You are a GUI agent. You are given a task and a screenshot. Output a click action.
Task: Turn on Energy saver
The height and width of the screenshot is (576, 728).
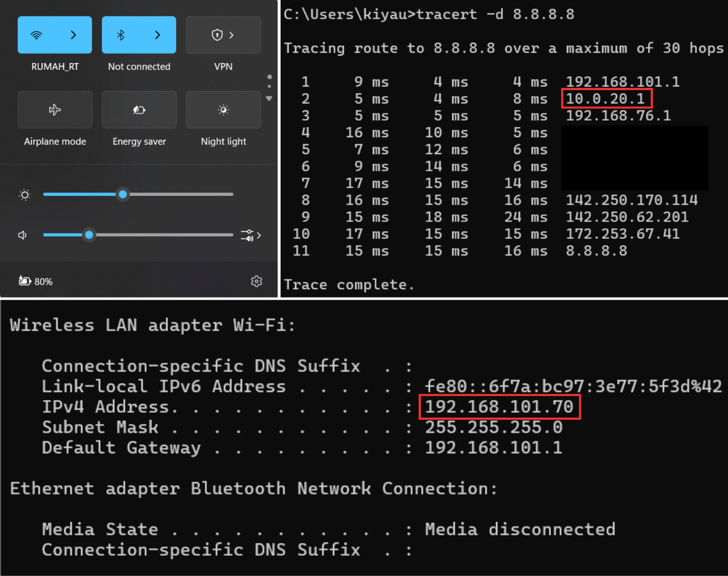coord(139,110)
